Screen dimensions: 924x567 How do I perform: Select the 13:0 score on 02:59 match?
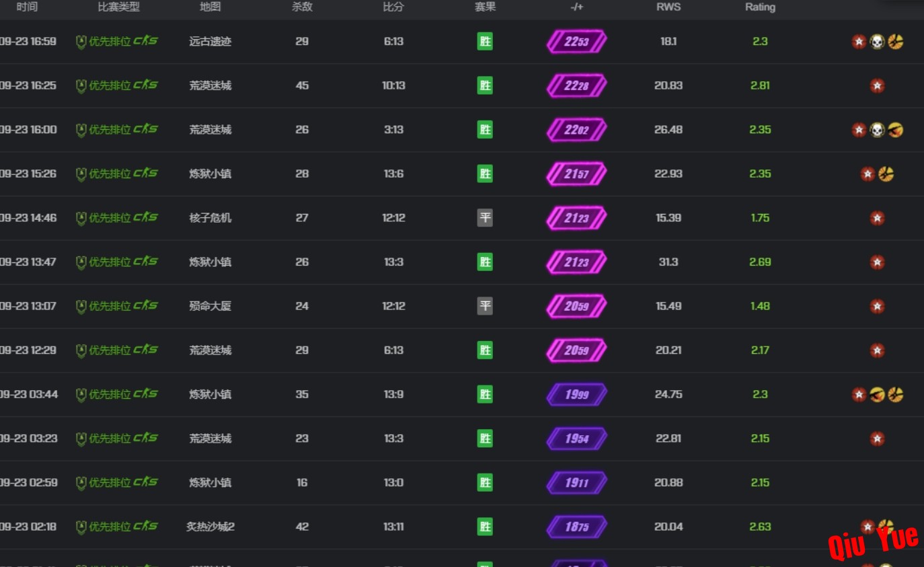tap(393, 483)
